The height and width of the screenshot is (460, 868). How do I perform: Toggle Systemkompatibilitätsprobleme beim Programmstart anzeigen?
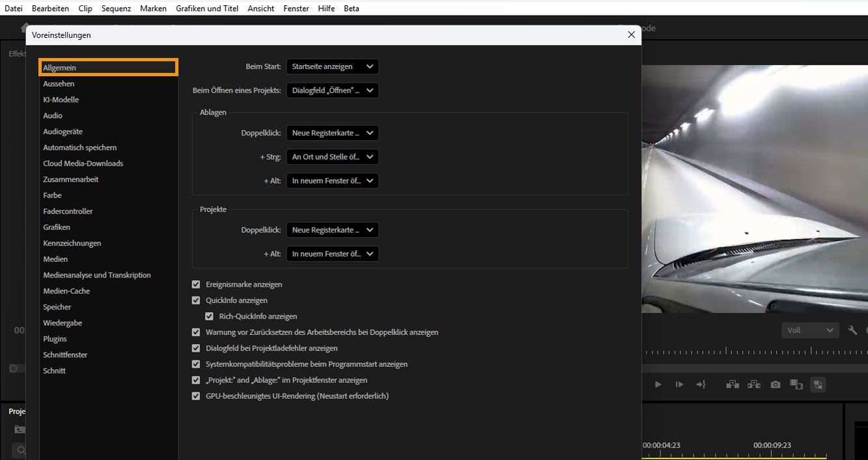point(196,364)
